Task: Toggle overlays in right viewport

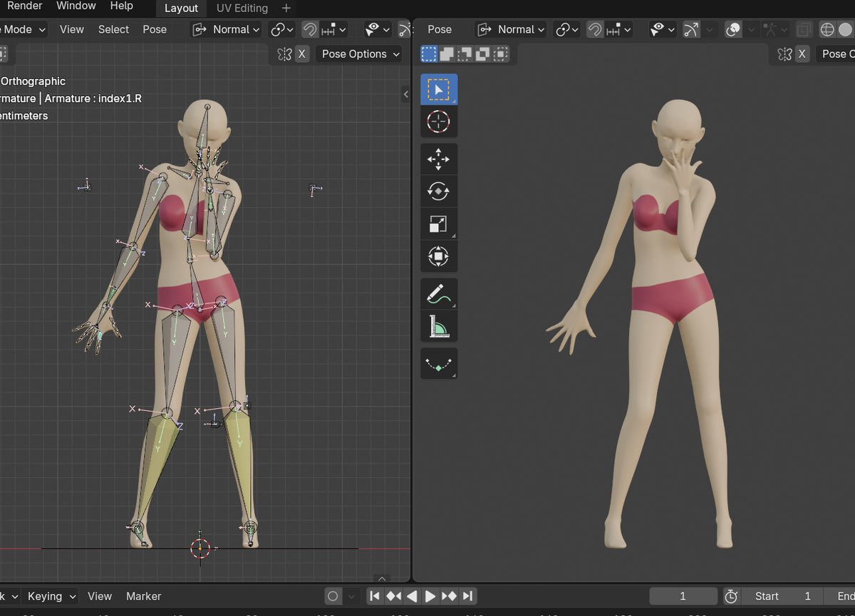Action: point(733,29)
